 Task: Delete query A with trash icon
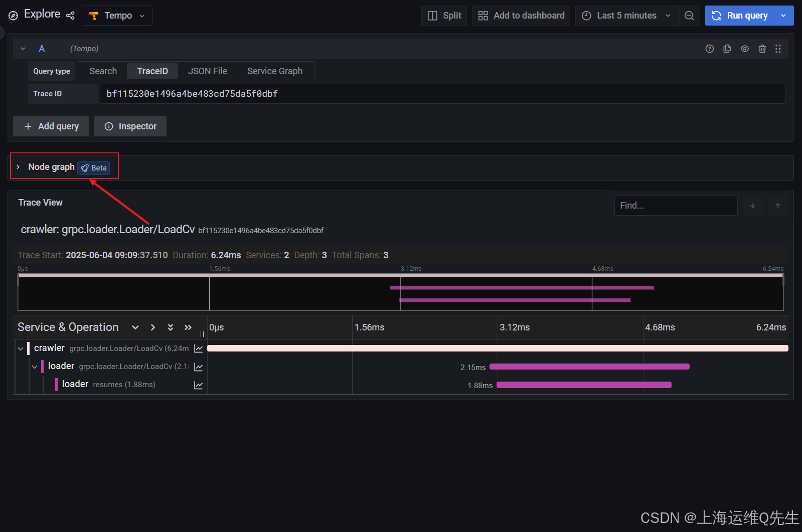[762, 49]
